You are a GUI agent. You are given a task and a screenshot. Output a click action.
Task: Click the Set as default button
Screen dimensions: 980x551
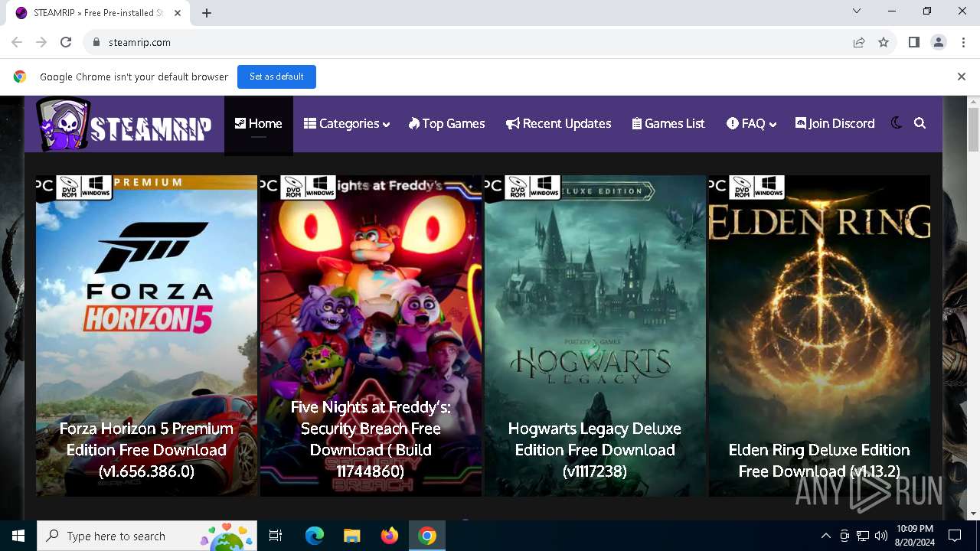[x=276, y=77]
